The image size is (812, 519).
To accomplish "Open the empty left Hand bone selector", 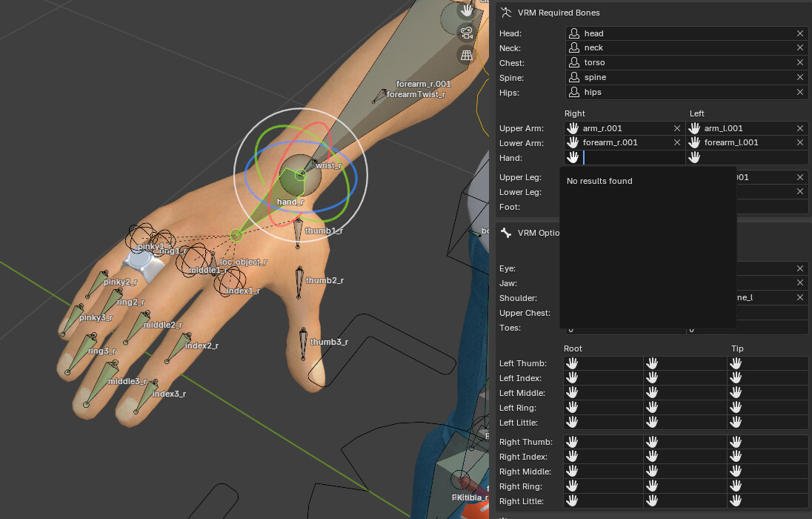I will 748,158.
